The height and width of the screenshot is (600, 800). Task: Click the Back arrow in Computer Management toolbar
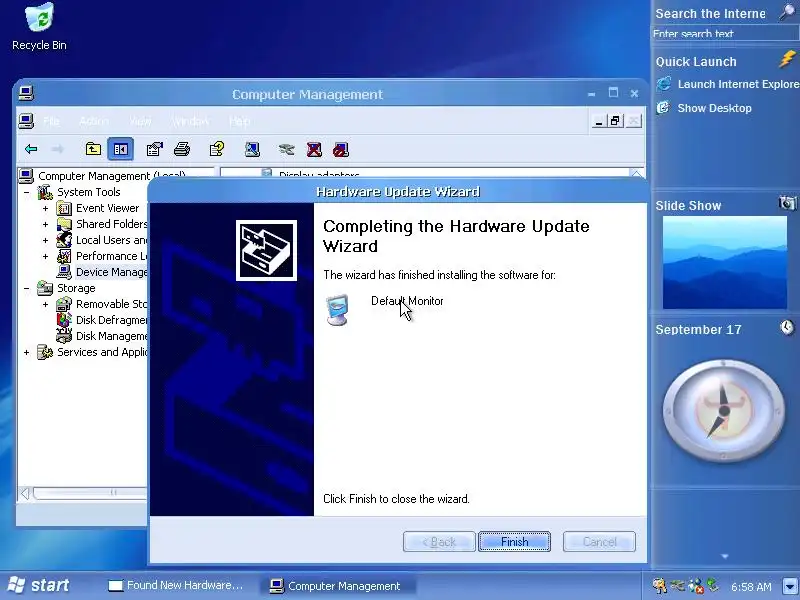pyautogui.click(x=31, y=149)
